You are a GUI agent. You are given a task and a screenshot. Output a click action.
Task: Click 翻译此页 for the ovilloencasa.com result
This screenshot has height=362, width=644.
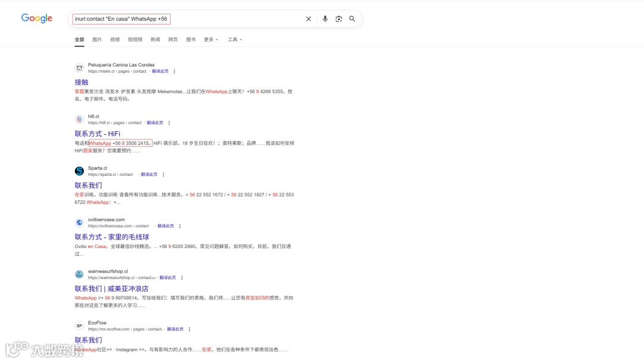click(x=166, y=226)
